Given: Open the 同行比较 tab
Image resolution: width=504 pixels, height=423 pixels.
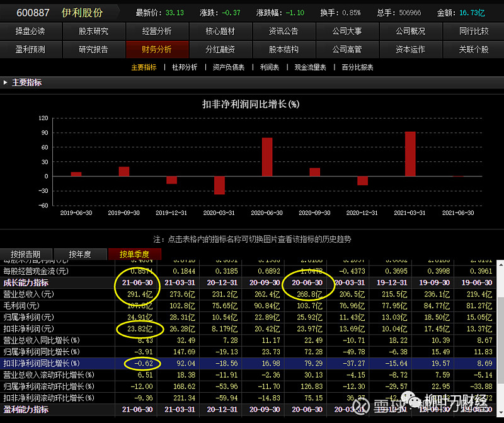Looking at the screenshot, I should tap(474, 31).
